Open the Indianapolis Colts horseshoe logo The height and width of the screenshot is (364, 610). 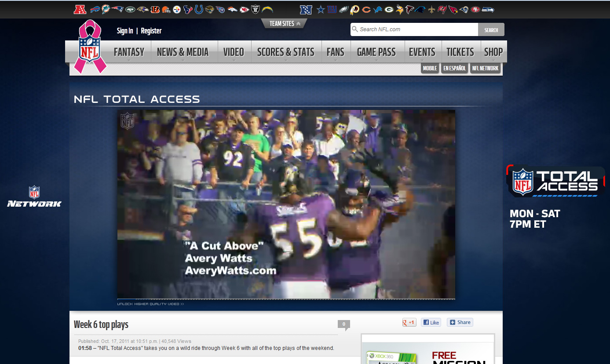pos(199,9)
